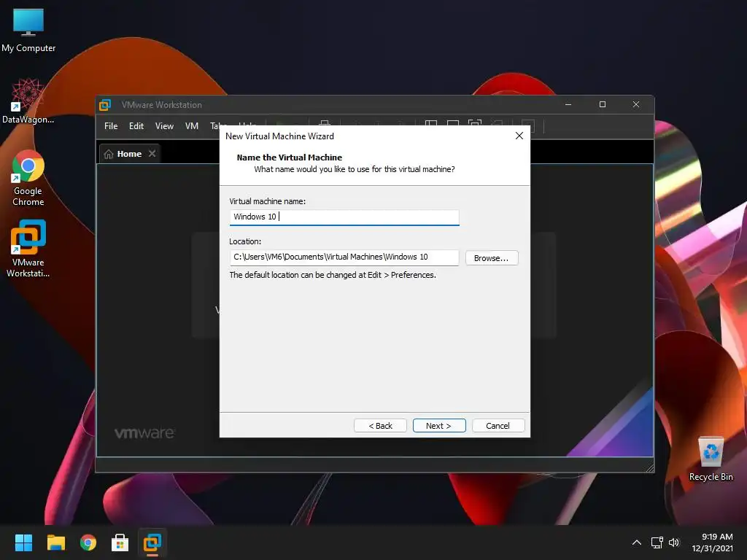Select Recycle Bin desktop icon
The height and width of the screenshot is (560, 747).
pos(711,459)
